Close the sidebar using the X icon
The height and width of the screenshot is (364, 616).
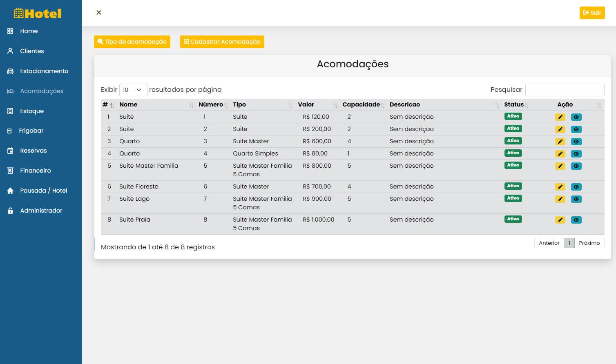[x=99, y=13]
